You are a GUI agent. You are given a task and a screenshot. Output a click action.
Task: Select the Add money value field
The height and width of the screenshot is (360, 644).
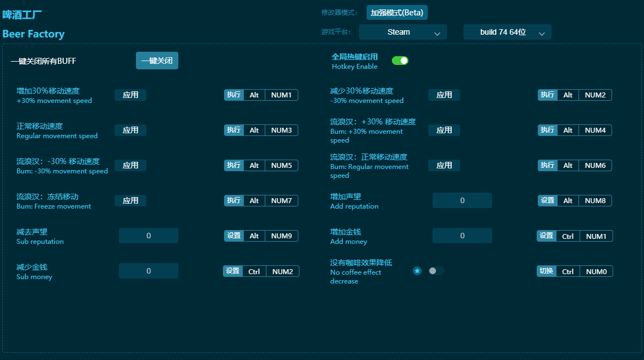coord(462,236)
